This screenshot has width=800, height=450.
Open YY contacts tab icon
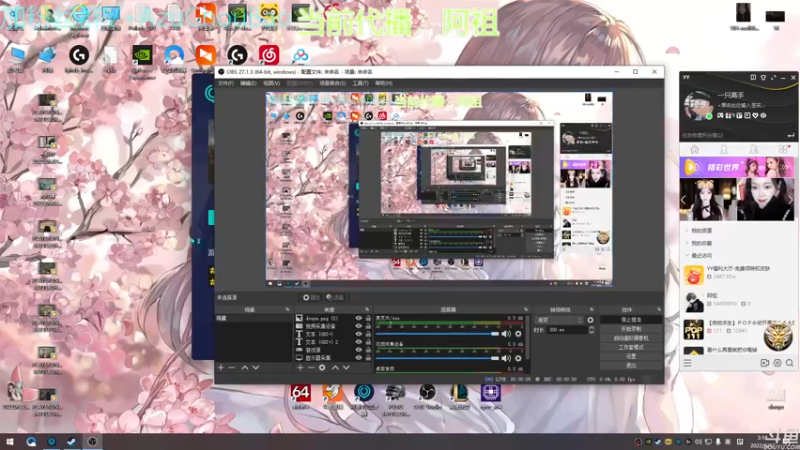[x=723, y=149]
